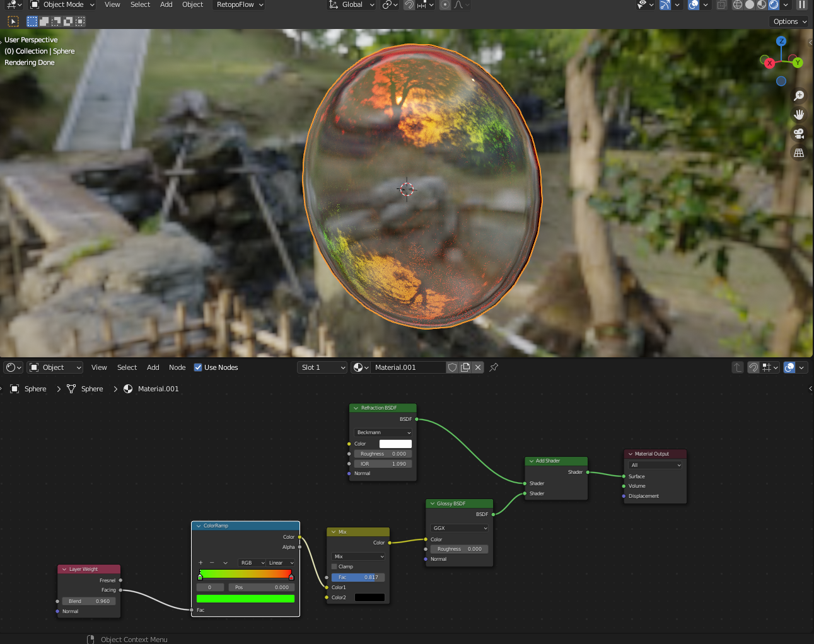The width and height of the screenshot is (814, 644).
Task: Toggle camera view icon in viewport
Action: coord(799,134)
